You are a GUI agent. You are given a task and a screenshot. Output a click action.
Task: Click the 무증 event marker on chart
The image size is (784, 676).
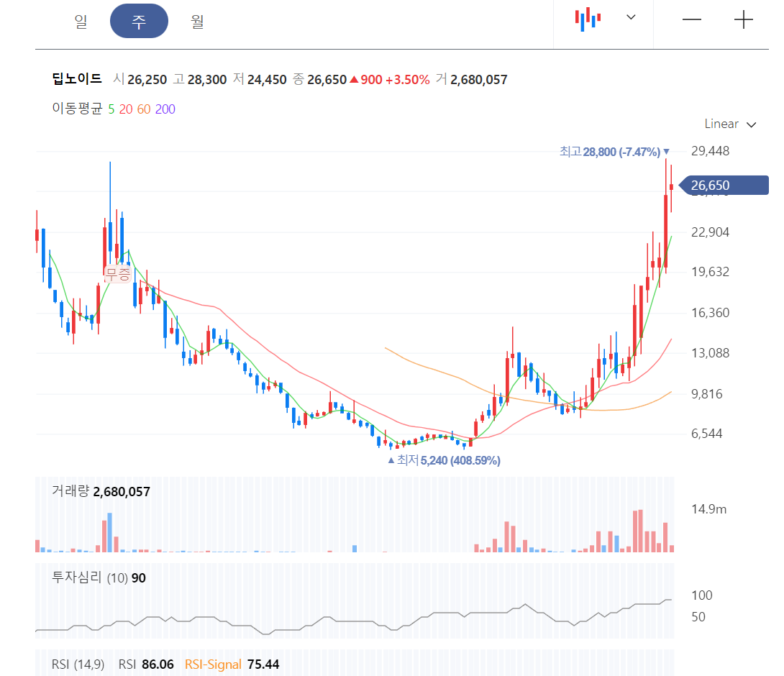pyautogui.click(x=118, y=274)
